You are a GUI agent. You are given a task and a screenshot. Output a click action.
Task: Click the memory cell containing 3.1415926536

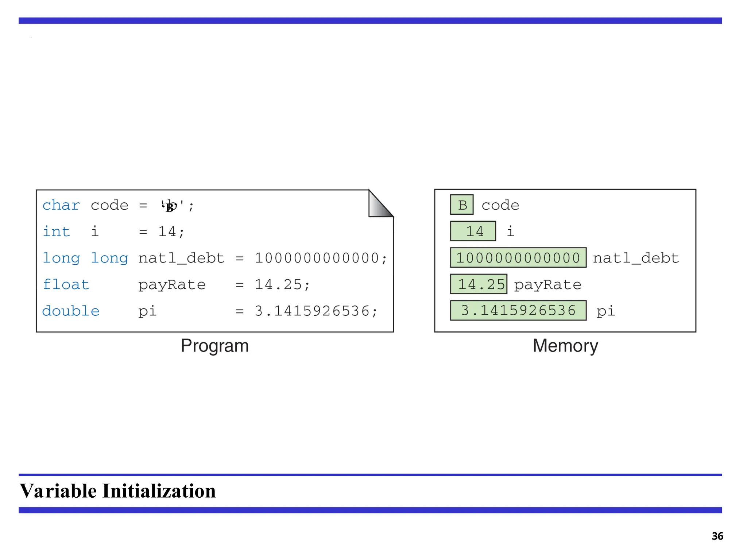[x=518, y=311]
